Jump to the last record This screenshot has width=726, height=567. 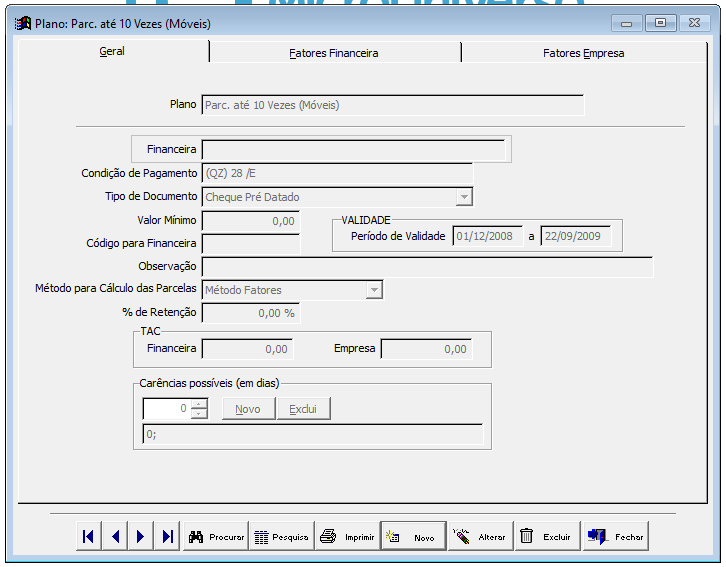point(167,537)
